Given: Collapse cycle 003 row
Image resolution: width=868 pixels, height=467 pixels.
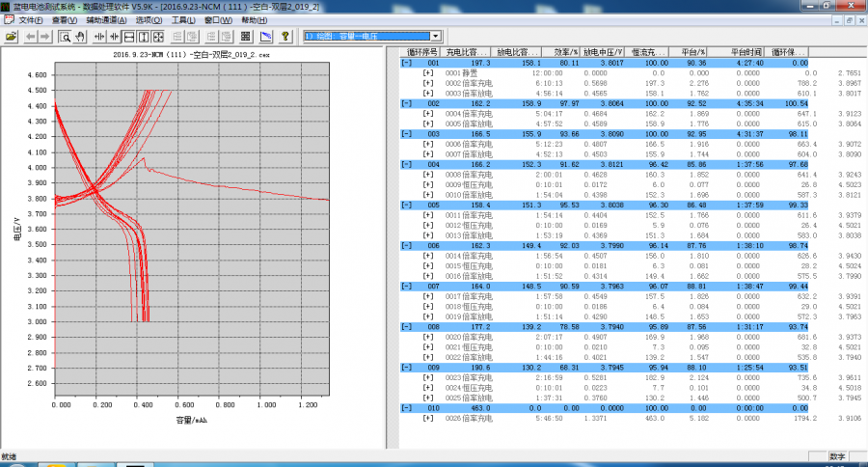Looking at the screenshot, I should pyautogui.click(x=407, y=134).
